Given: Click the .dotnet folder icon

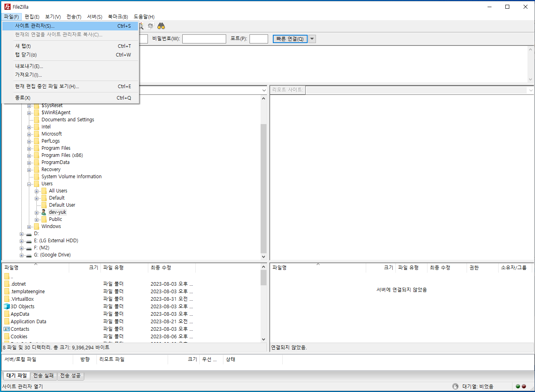Looking at the screenshot, I should click(7, 284).
